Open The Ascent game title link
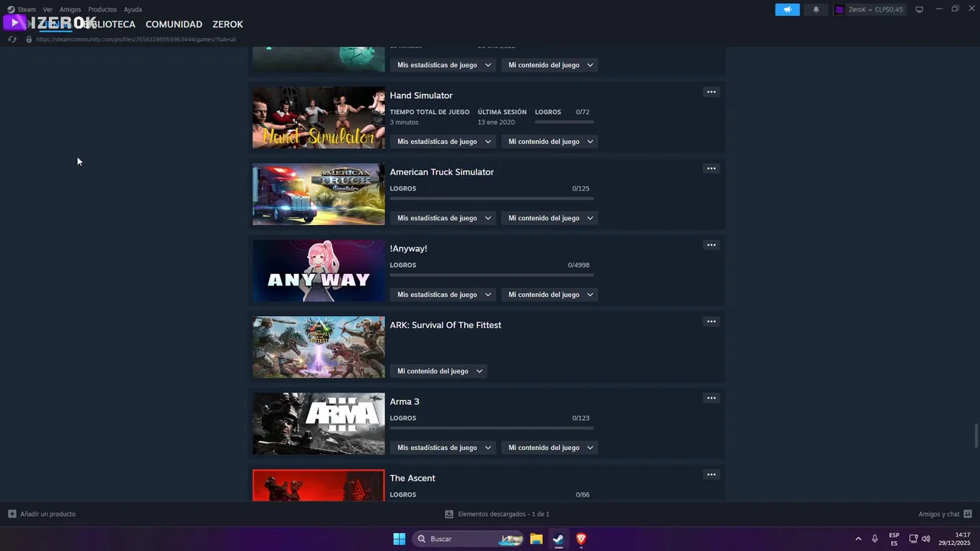Image resolution: width=980 pixels, height=551 pixels. (413, 478)
